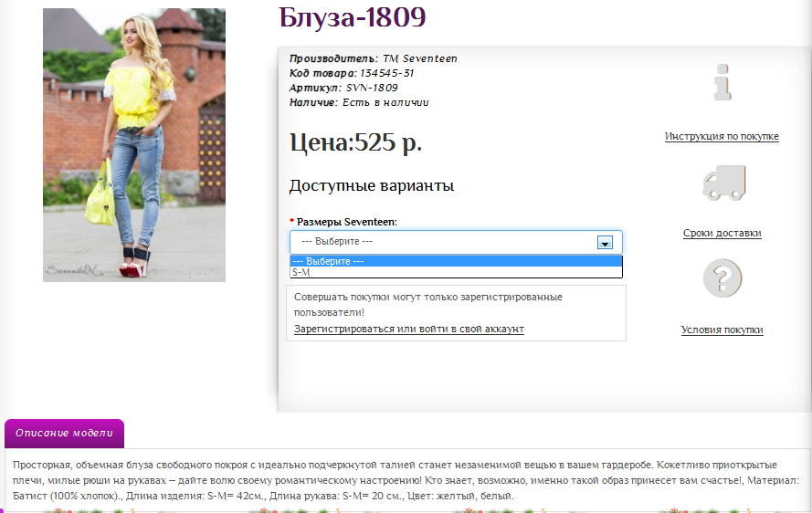Open the 'Сроки доставки' link
This screenshot has height=513, width=812.
(x=722, y=234)
